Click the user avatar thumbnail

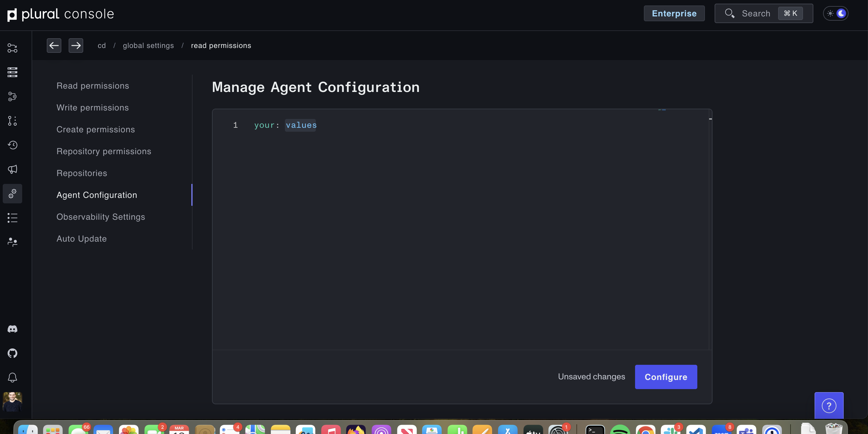(x=12, y=401)
